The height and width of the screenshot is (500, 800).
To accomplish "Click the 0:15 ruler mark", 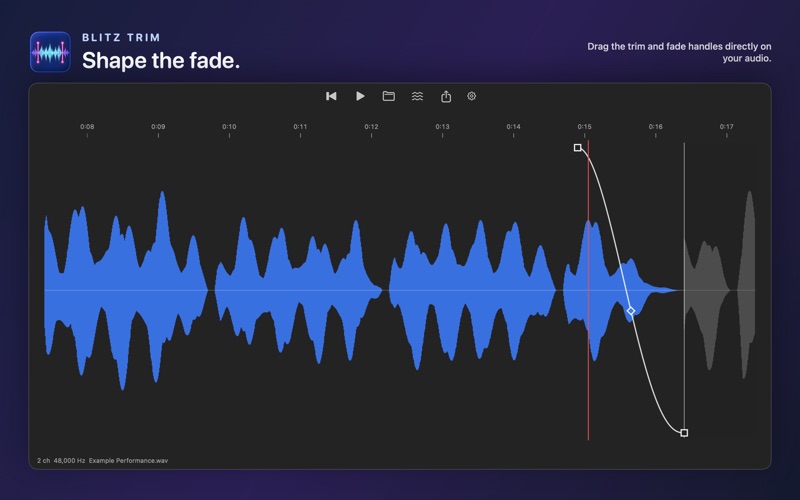I will click(x=584, y=127).
